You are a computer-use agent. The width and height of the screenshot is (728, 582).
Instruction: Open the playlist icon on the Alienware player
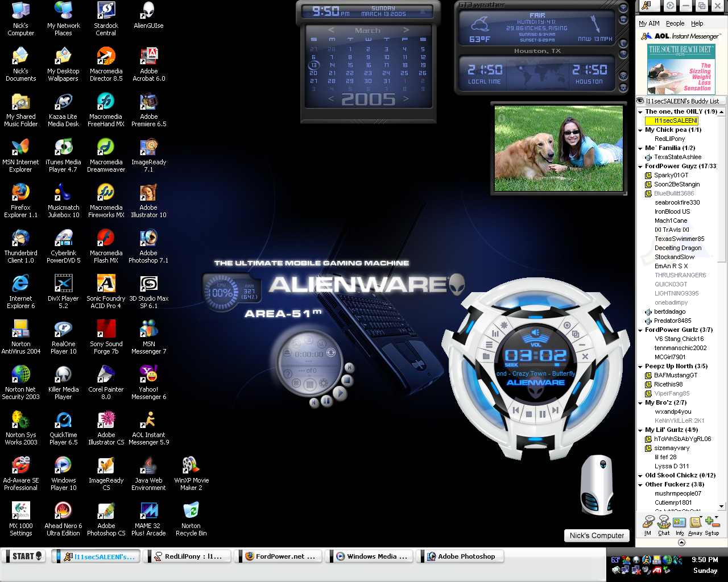[x=489, y=344]
